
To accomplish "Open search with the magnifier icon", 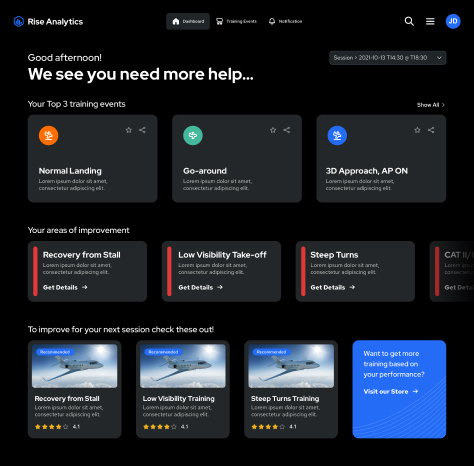I will click(x=409, y=21).
